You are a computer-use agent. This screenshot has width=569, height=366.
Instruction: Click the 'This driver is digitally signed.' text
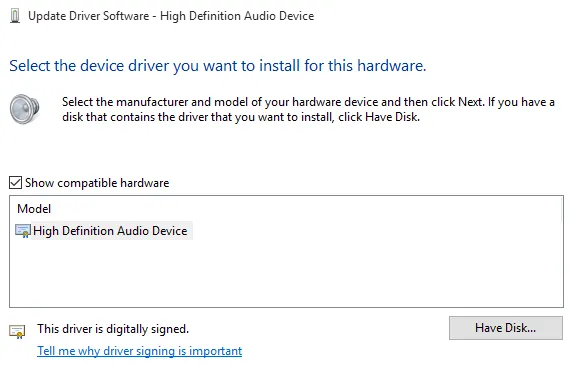point(113,329)
